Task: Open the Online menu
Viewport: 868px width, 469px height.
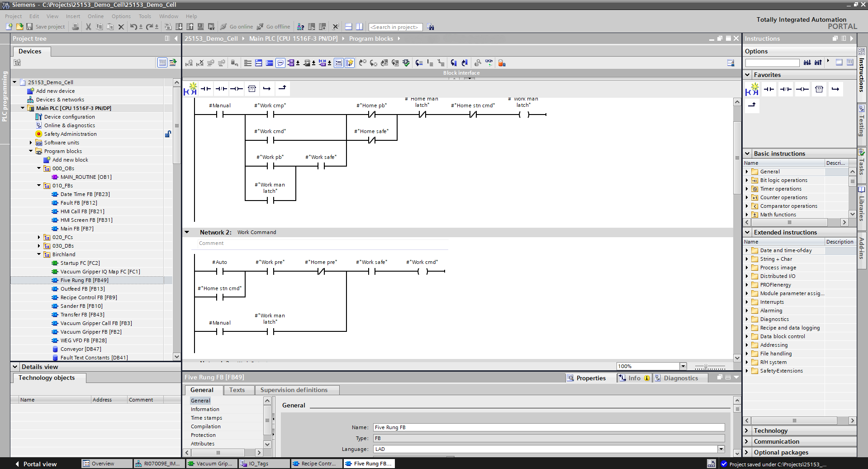Action: click(x=95, y=16)
